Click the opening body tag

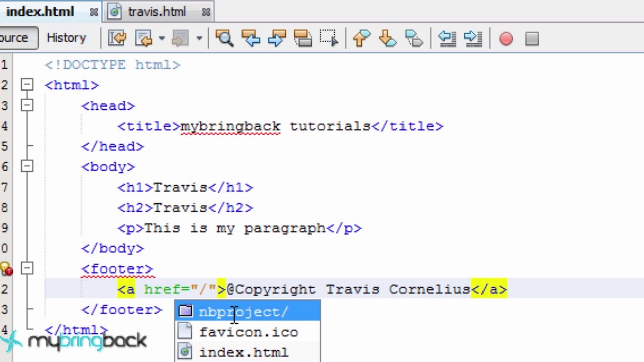pos(108,166)
